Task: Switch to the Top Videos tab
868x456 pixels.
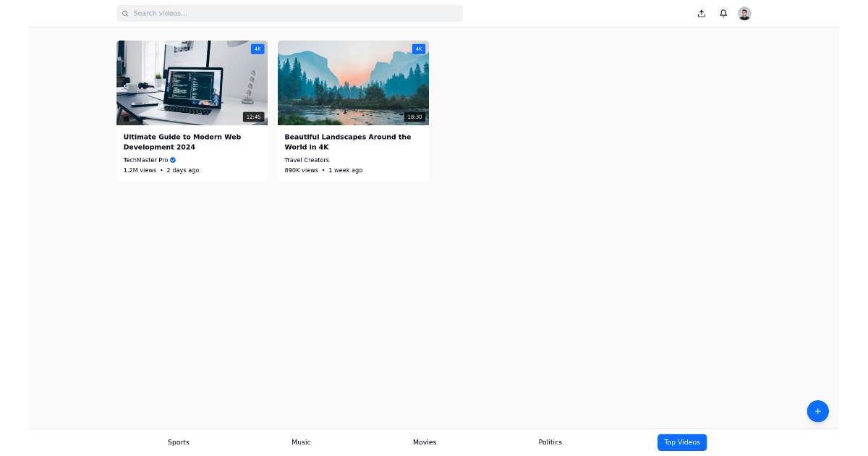Action: click(681, 442)
